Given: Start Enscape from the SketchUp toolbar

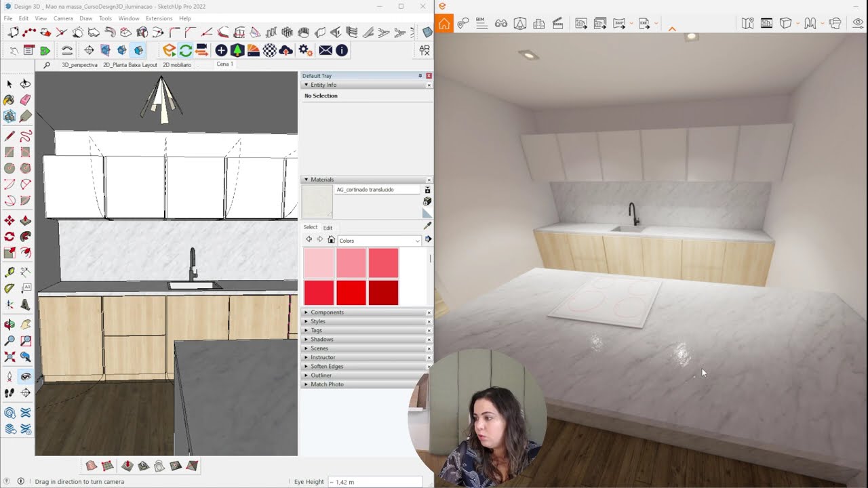Looking at the screenshot, I should point(169,50).
